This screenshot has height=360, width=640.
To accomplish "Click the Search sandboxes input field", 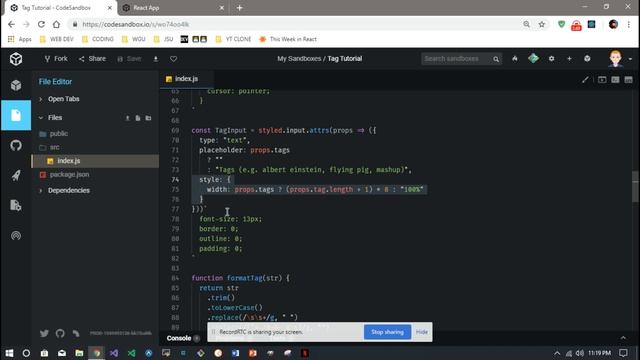I will pyautogui.click(x=456, y=59).
